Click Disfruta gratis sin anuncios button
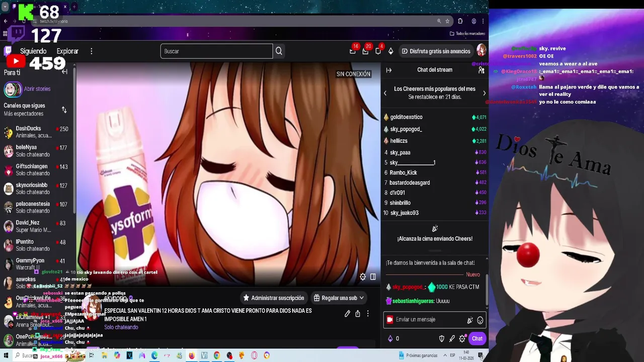Viewport: 644px width, 362px height. coord(436,51)
